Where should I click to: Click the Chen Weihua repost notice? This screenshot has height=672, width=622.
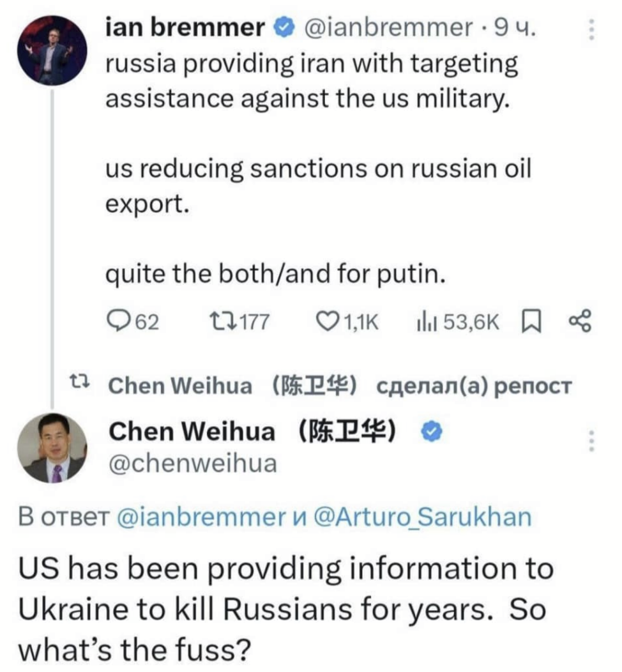(x=338, y=386)
